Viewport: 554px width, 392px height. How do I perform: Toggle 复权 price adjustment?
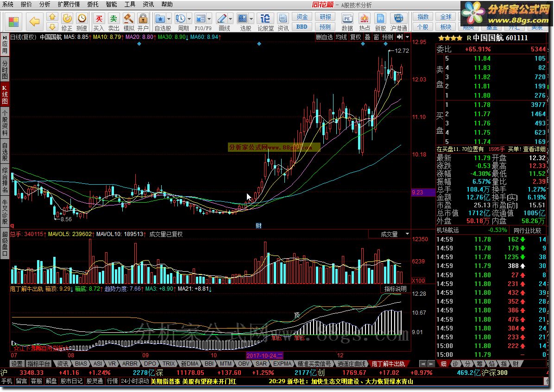[355, 37]
